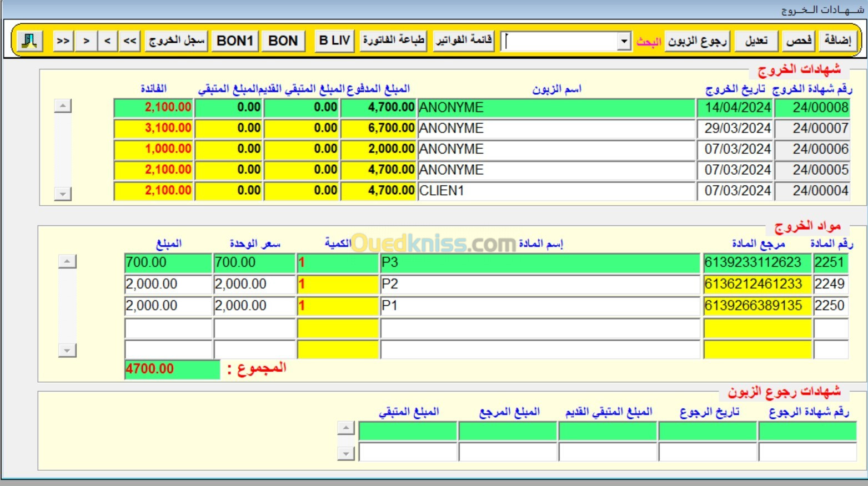
Task: Click inside the search combo box field
Action: [559, 41]
